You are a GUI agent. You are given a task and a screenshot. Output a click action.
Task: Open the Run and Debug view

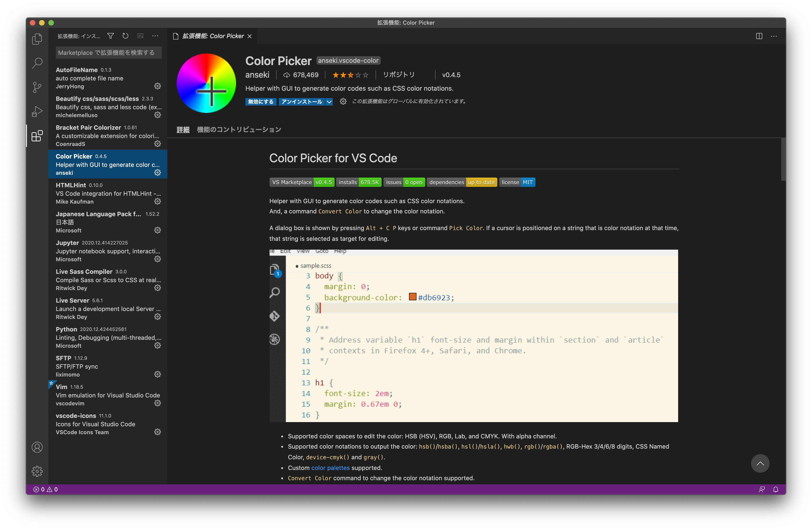[37, 112]
